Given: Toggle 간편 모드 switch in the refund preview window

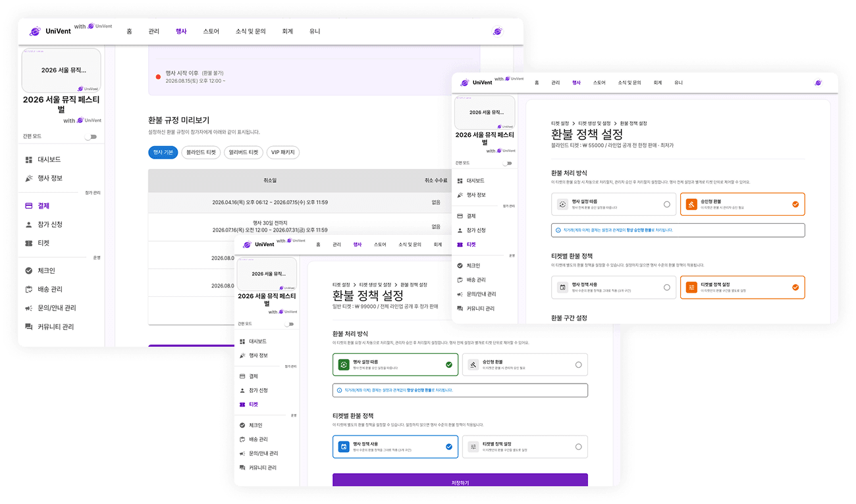Looking at the screenshot, I should click(x=90, y=136).
